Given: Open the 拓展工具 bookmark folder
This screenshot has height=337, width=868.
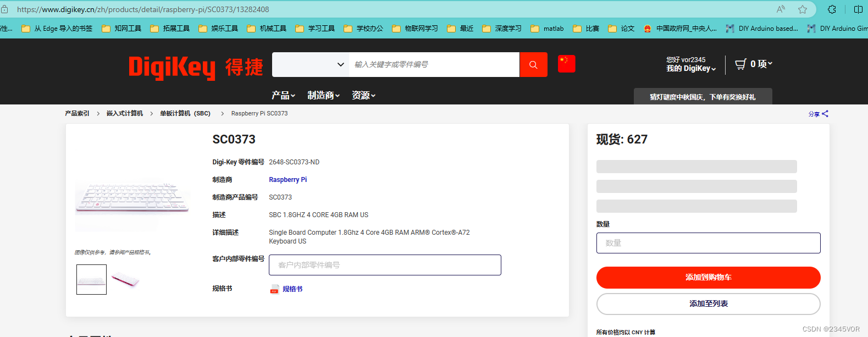Looking at the screenshot, I should tap(170, 29).
